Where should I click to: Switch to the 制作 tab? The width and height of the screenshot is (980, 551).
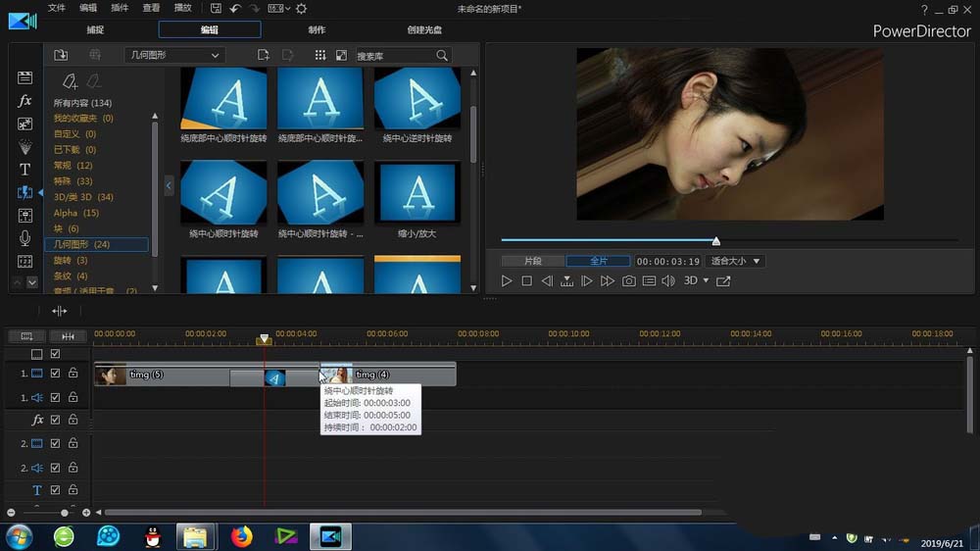point(317,30)
